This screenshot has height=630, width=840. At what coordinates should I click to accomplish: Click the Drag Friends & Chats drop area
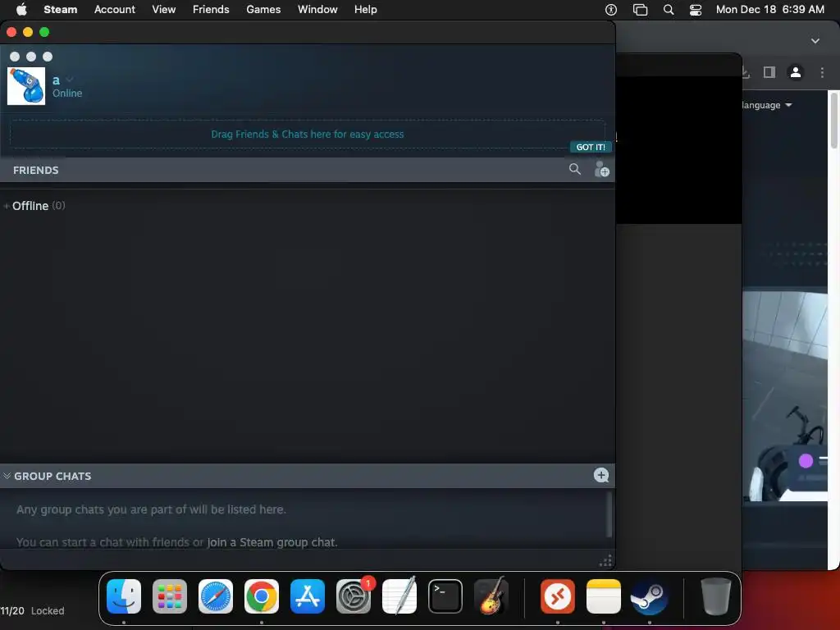(x=308, y=134)
